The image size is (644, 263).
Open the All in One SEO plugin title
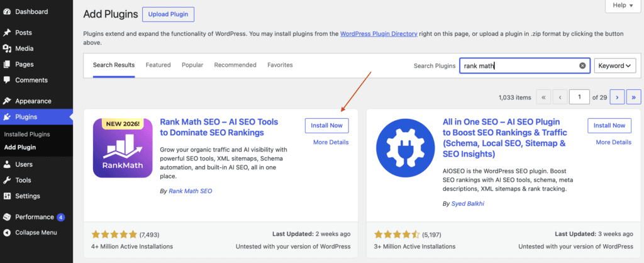point(505,138)
